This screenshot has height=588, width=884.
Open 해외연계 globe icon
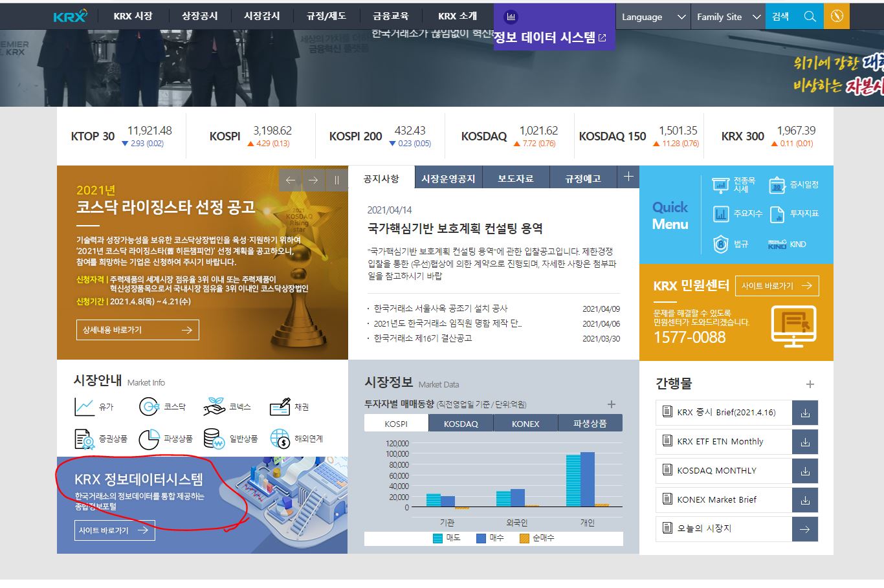[x=280, y=439]
